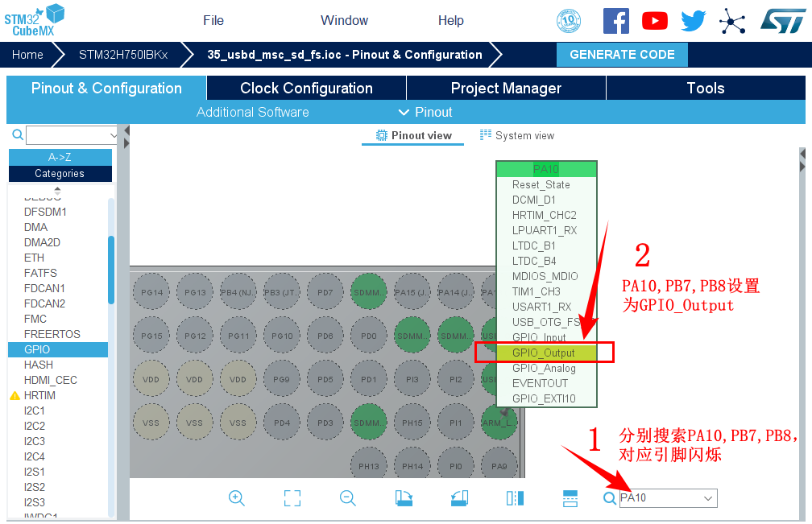This screenshot has width=812, height=524.
Task: Click the GENERATE CODE button
Action: [622, 55]
